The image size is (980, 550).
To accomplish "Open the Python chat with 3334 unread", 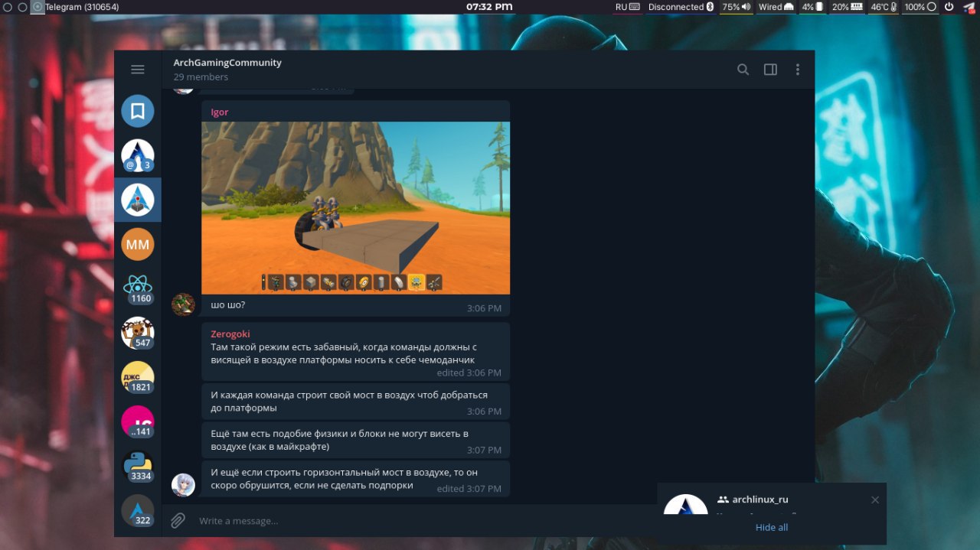I will tap(138, 467).
